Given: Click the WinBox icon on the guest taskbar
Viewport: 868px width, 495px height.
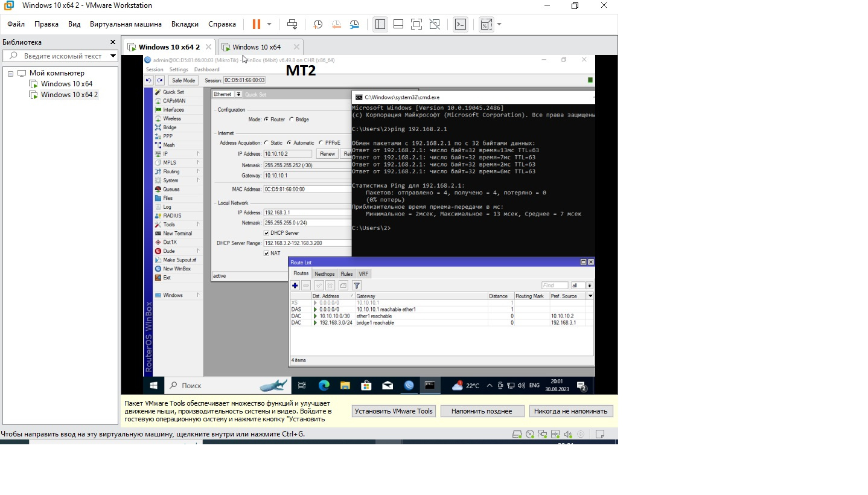Looking at the screenshot, I should click(x=409, y=385).
